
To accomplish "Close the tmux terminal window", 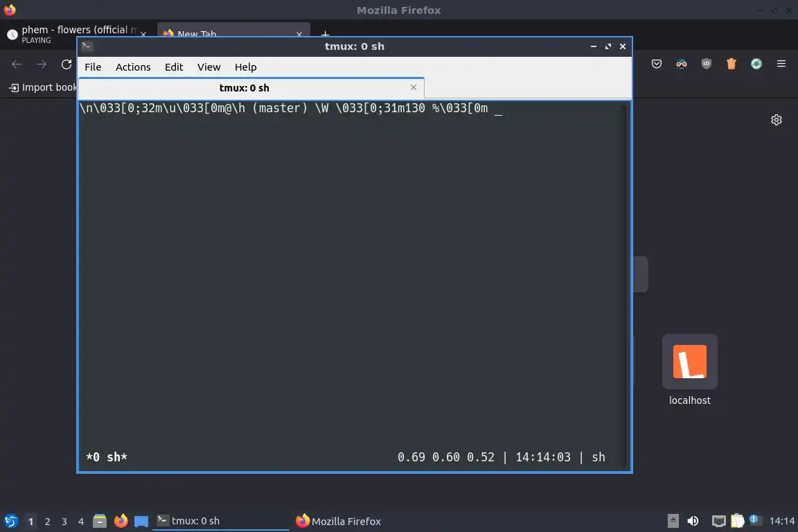I will tap(623, 46).
